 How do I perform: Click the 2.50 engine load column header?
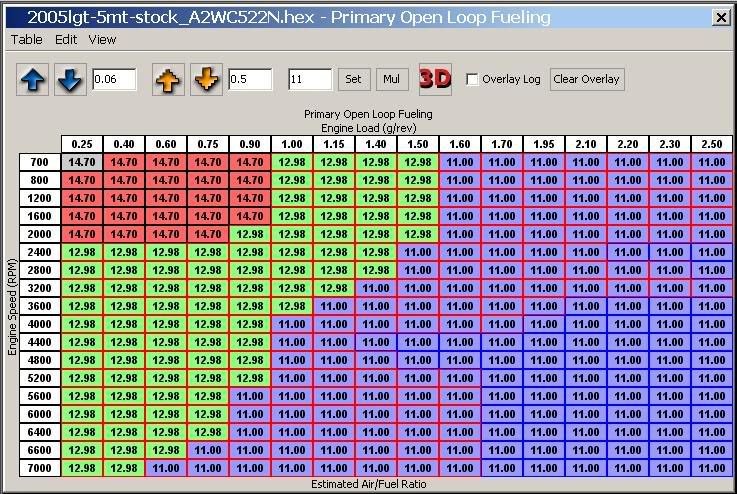coord(710,144)
